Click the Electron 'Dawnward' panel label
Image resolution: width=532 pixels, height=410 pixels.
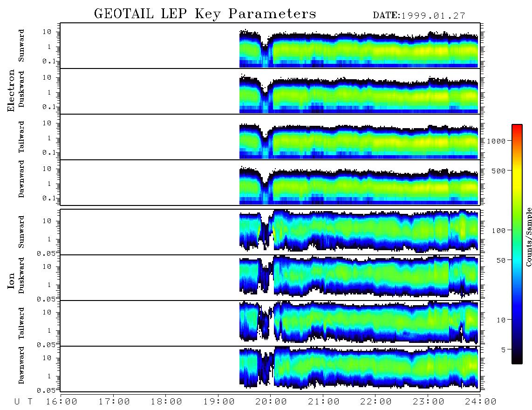(21, 179)
